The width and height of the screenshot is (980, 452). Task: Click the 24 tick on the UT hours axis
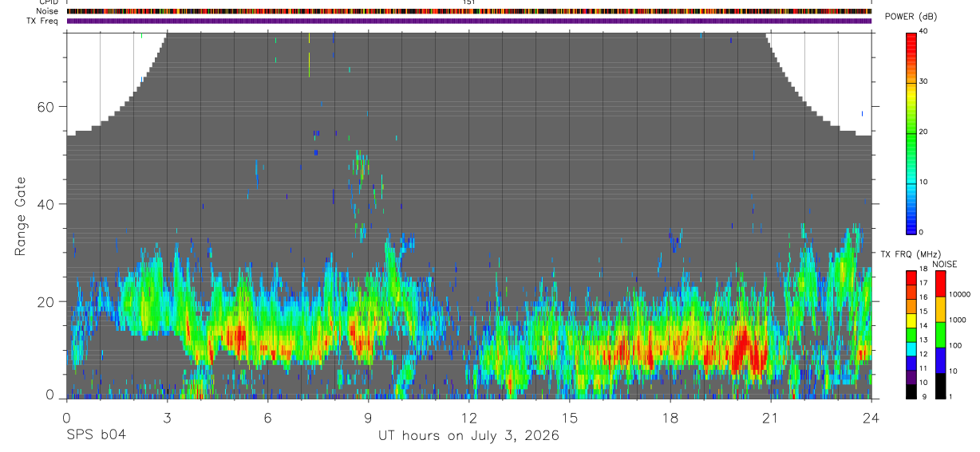click(871, 417)
